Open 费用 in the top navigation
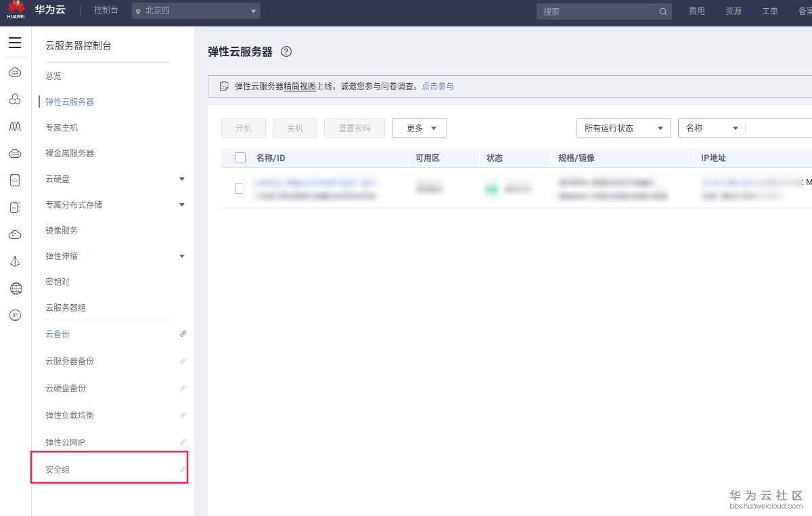 [x=697, y=12]
